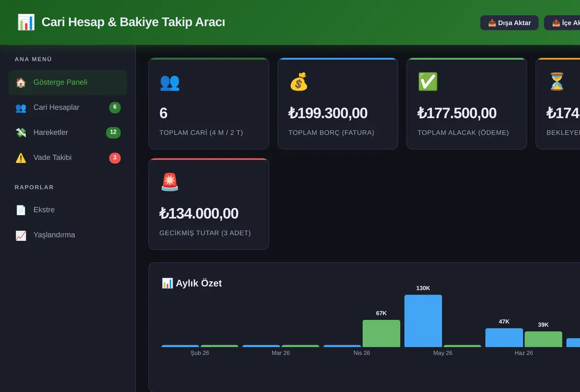Viewport: 580px width, 392px height.
Task: Click the checkmark icon on Toplam Alacak card
Action: point(428,82)
